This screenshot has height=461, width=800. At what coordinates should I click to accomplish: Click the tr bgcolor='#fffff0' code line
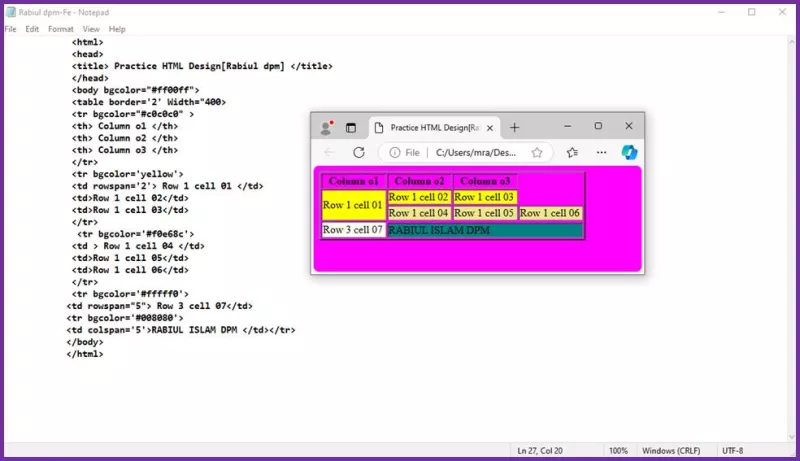[x=130, y=294]
